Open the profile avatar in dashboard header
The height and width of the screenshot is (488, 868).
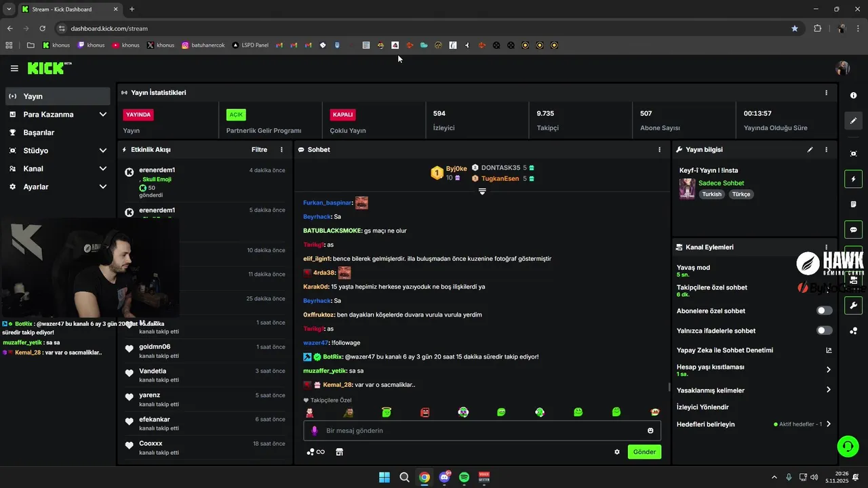pos(843,68)
